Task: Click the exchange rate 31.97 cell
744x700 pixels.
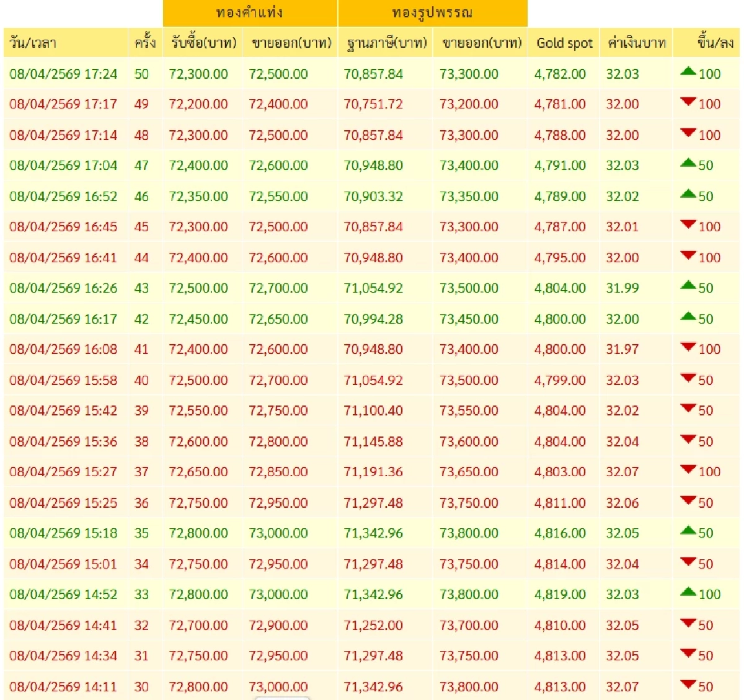Action: 622,349
